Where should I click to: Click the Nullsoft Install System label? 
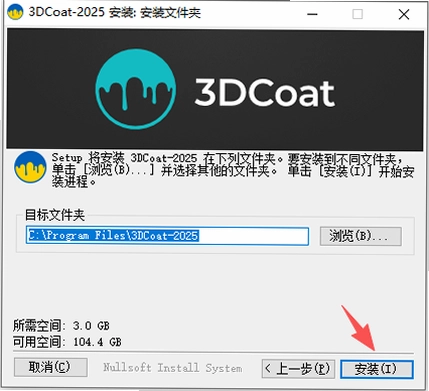click(173, 368)
